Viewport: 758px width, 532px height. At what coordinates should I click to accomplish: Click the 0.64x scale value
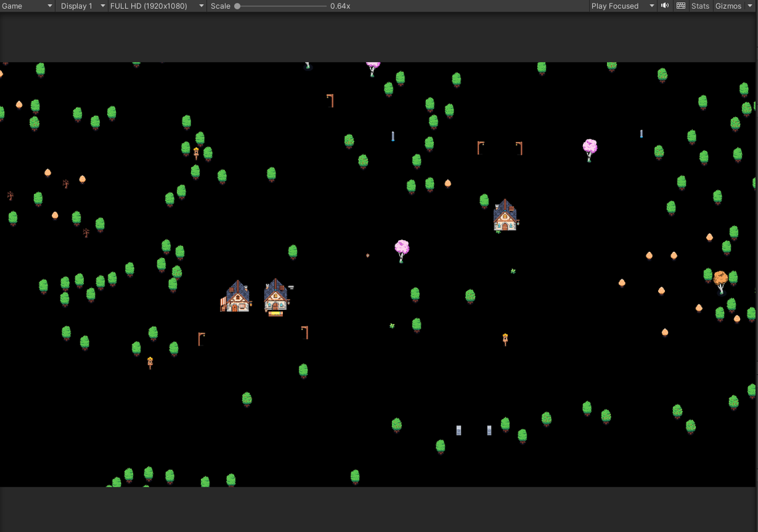(x=340, y=6)
